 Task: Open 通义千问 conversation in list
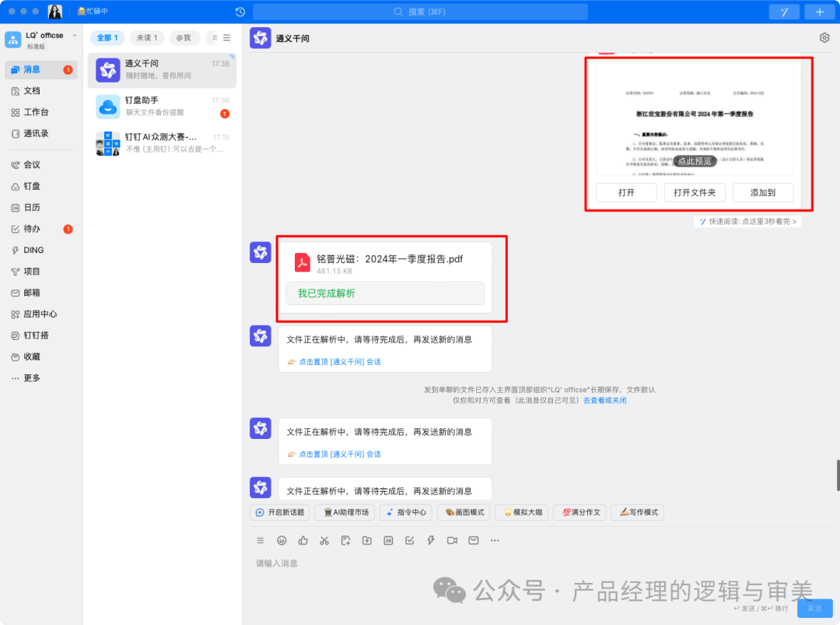tap(162, 70)
